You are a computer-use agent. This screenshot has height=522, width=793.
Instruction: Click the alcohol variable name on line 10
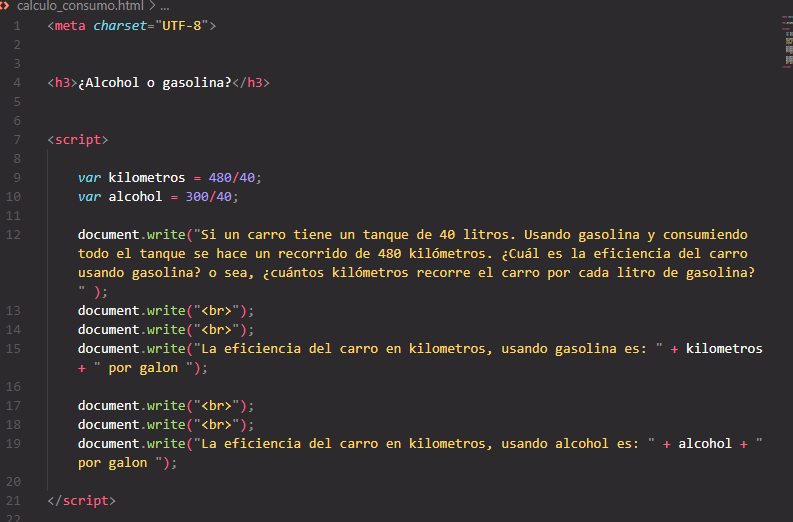(x=135, y=197)
